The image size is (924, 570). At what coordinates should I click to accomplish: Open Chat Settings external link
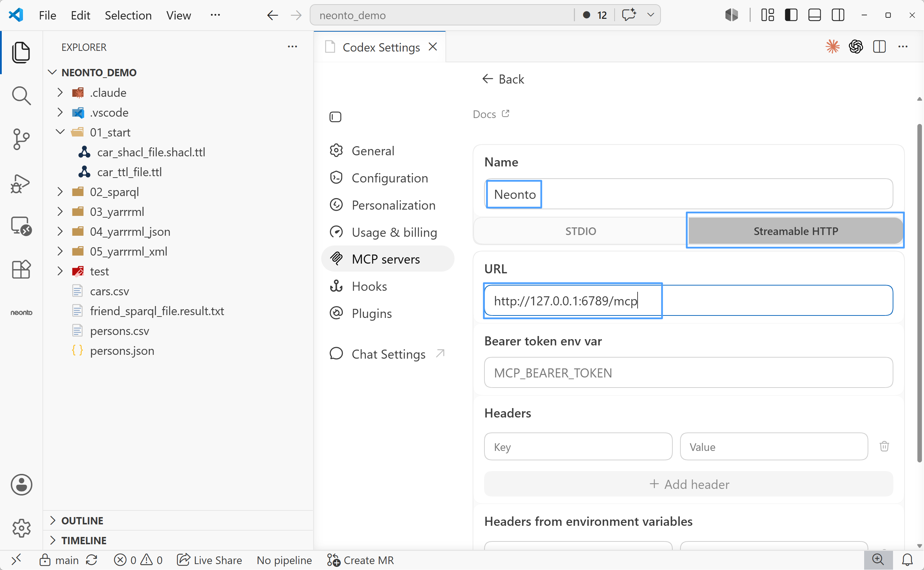pos(387,354)
